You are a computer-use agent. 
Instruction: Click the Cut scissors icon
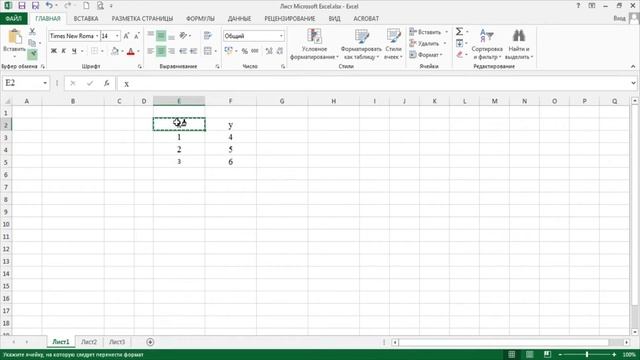(x=32, y=31)
